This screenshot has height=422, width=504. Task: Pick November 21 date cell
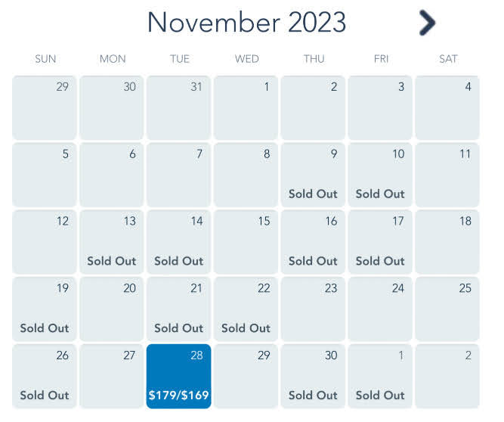coord(179,309)
